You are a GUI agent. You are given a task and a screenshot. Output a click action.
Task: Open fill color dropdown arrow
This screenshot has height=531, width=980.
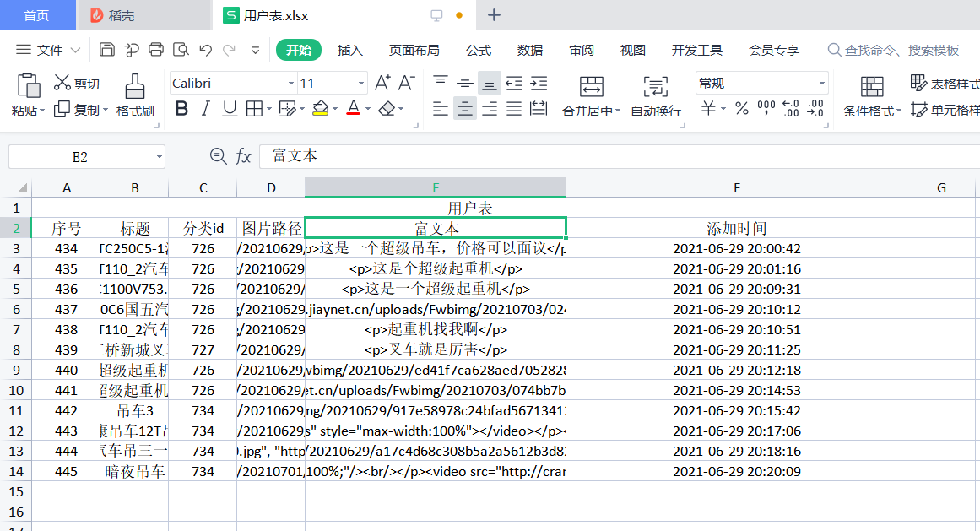tap(335, 109)
